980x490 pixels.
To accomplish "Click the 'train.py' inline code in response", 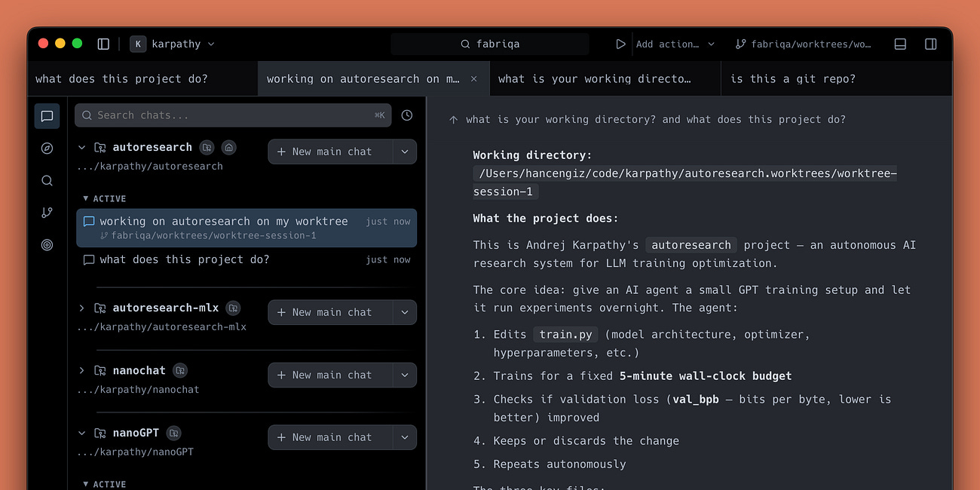I will tap(565, 334).
